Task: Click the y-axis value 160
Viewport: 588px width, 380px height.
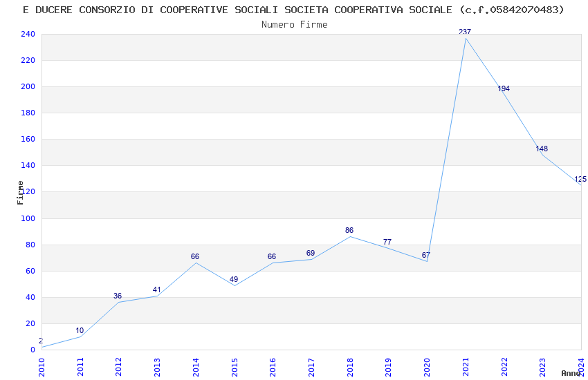Action: [28, 139]
